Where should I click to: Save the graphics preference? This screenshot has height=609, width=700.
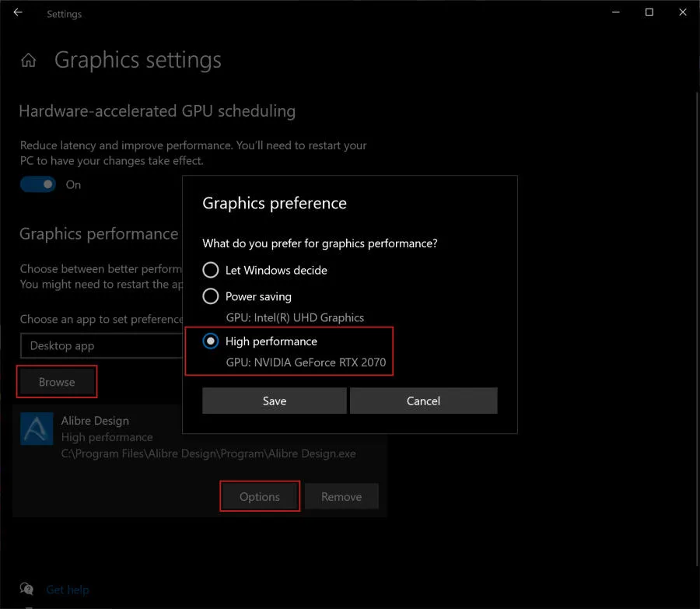tap(275, 401)
